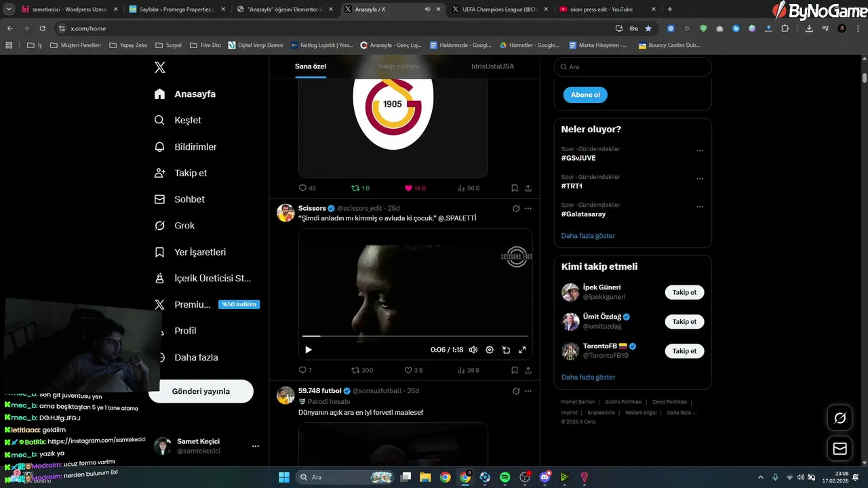Bookmark the Scissors post

click(514, 370)
